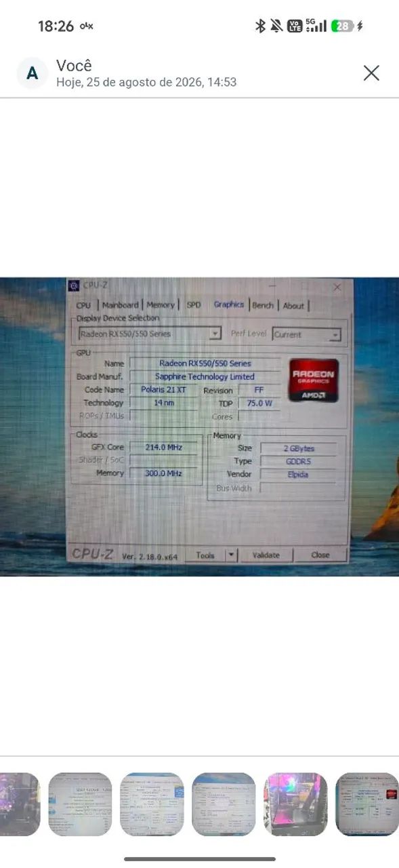The image size is (399, 868).
Task: Open the arrow next to Tools button
Action: (231, 555)
